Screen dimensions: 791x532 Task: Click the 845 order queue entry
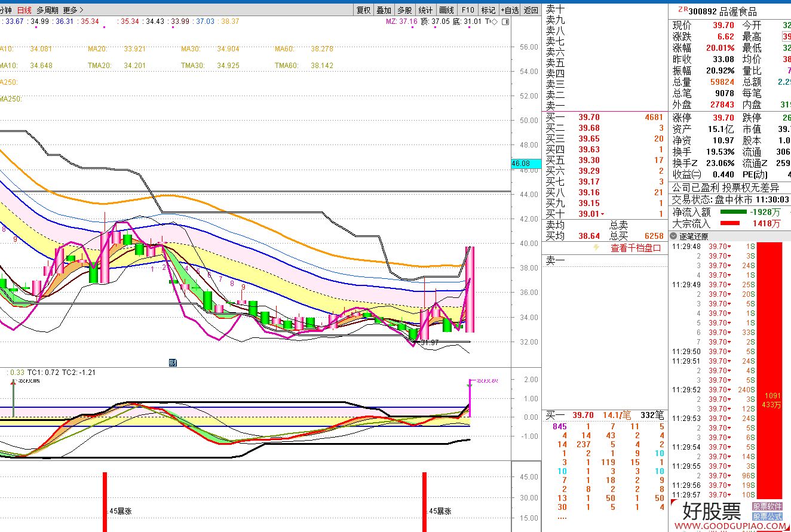(x=560, y=426)
